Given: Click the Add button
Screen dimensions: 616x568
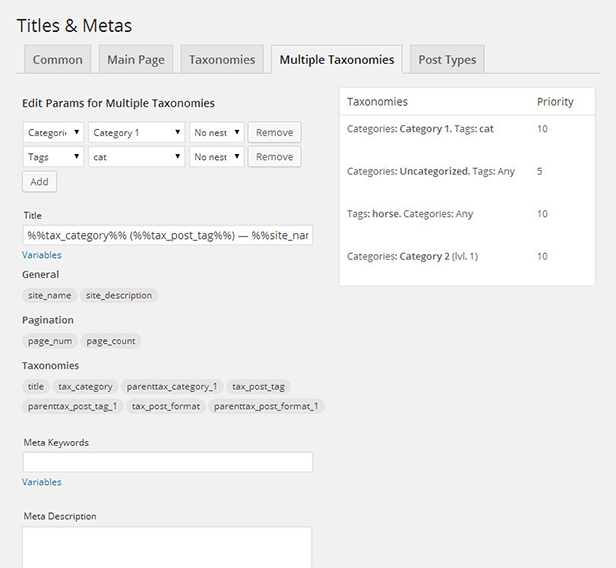Looking at the screenshot, I should click(39, 182).
